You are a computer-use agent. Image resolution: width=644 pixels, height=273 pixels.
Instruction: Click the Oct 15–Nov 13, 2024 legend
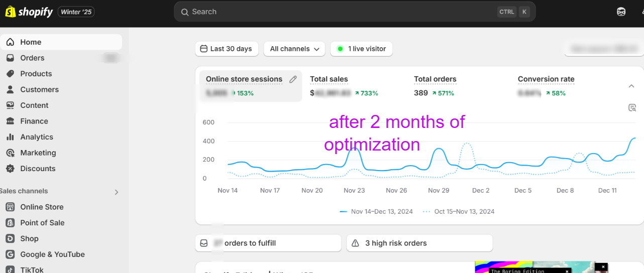click(459, 212)
